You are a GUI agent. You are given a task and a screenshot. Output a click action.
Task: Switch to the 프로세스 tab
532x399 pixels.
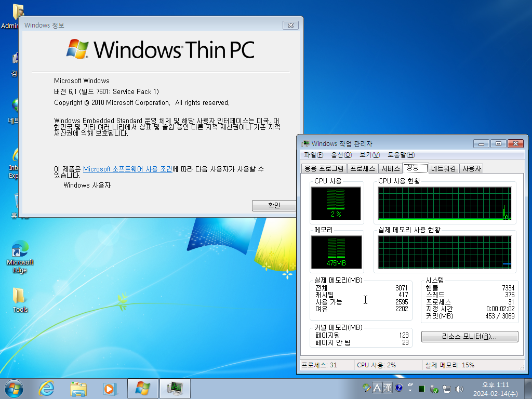point(362,169)
